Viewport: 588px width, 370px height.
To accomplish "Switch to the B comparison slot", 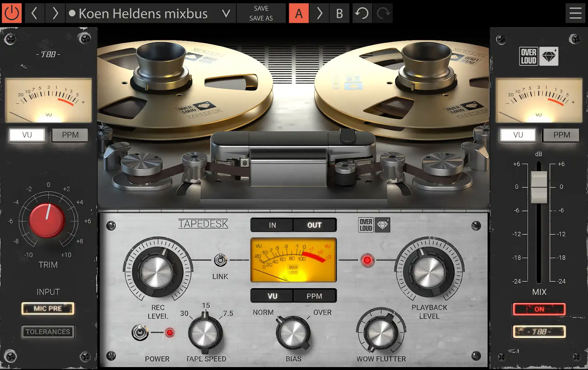I will 339,14.
